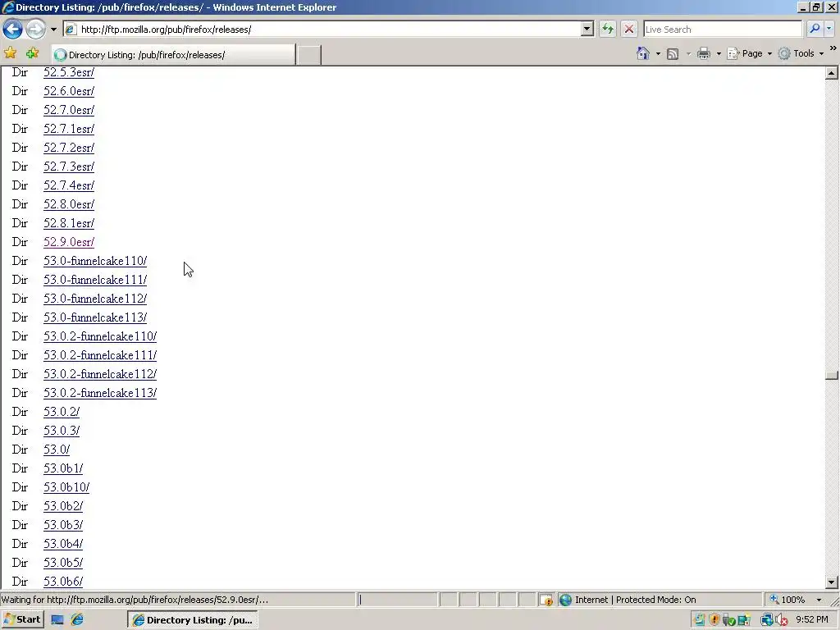Click the vertical scrollbar thumb
Image resolution: width=840 pixels, height=630 pixels.
832,376
